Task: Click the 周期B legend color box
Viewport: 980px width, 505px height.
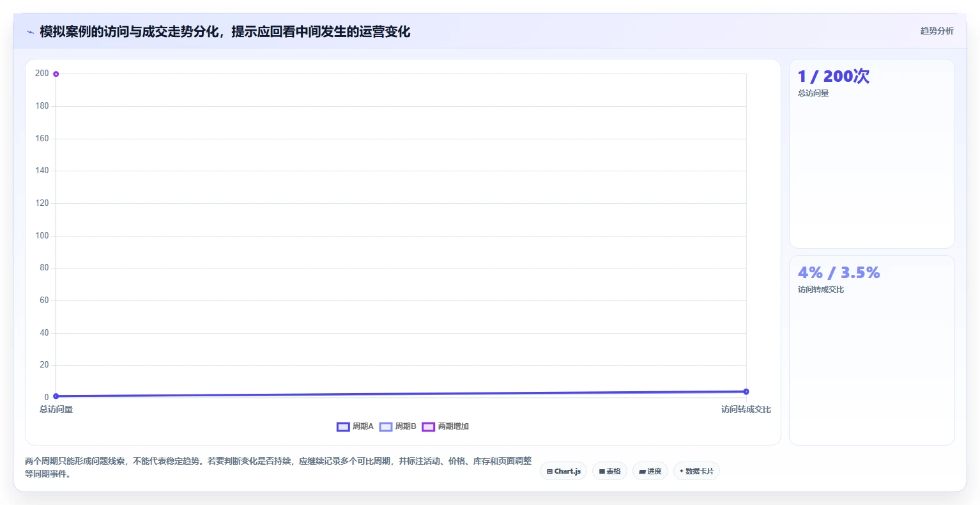Action: (386, 427)
